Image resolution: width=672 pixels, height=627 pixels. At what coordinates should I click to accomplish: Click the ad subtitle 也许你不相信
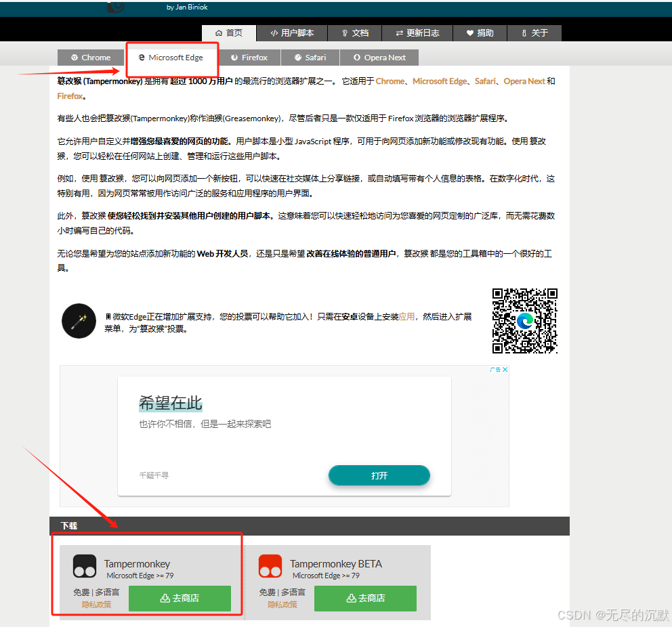pyautogui.click(x=205, y=424)
